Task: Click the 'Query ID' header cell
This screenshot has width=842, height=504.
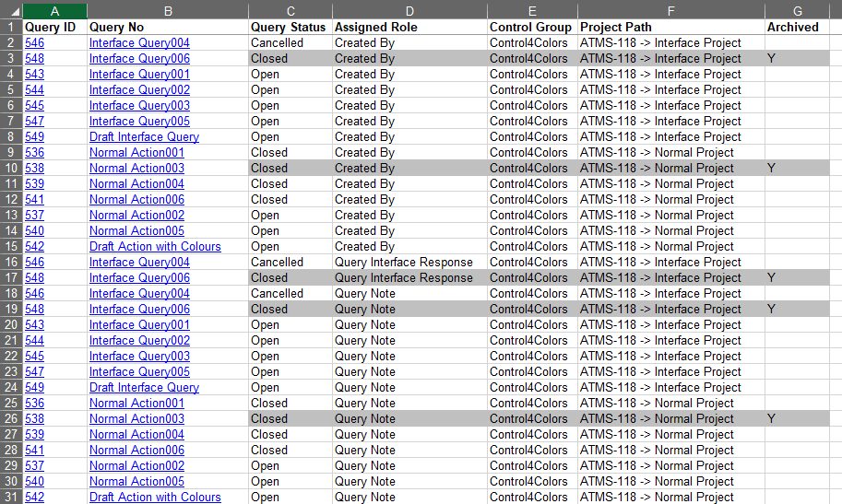Action: [54, 28]
